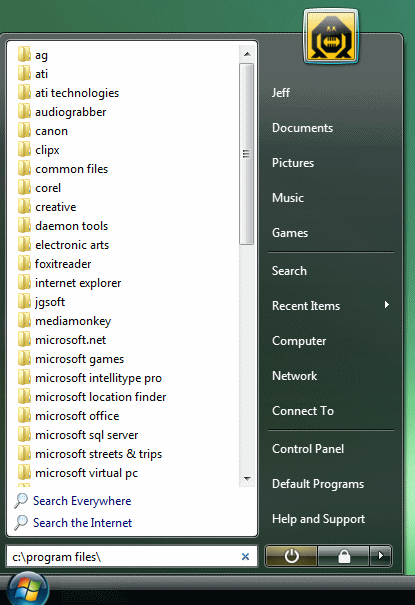The height and width of the screenshot is (605, 415).
Task: Click the canon folder icon
Action: [24, 130]
